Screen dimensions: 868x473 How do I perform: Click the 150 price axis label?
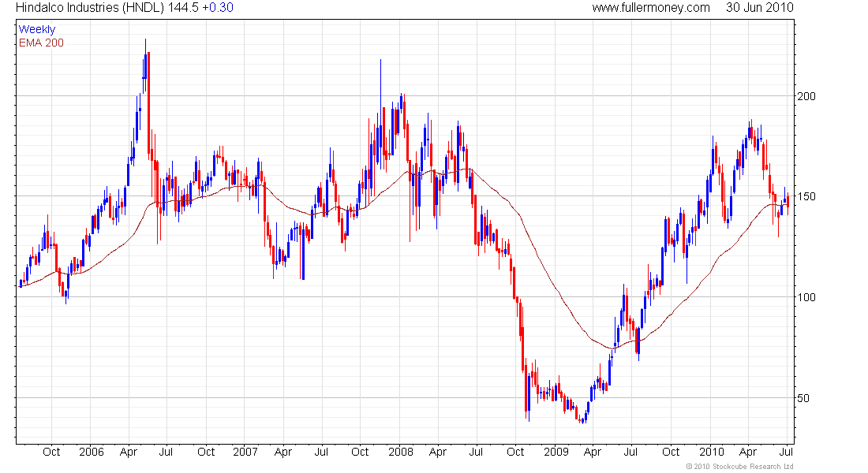806,196
